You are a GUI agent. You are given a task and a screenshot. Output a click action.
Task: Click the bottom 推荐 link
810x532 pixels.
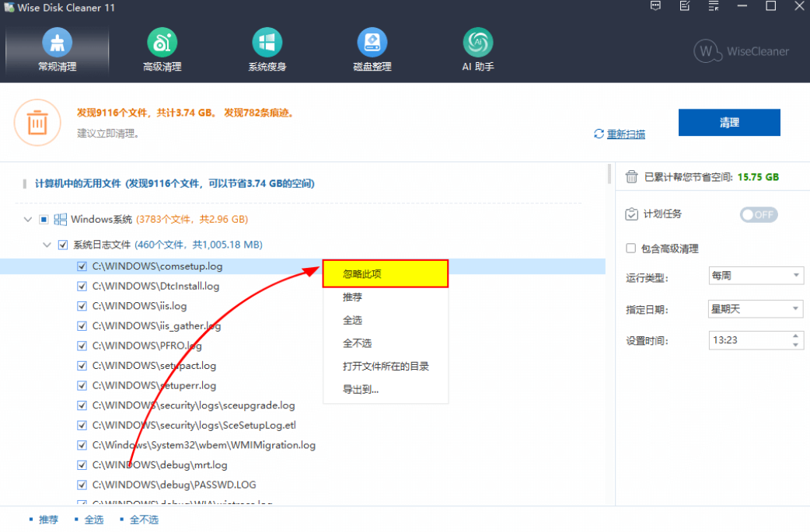pyautogui.click(x=48, y=520)
